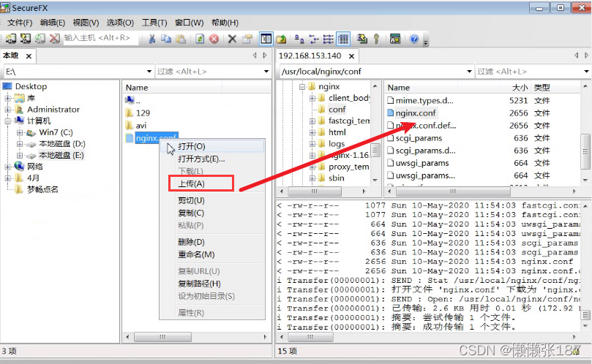Select the 梦畅点名 folder in tree
The image size is (592, 364).
tap(42, 189)
